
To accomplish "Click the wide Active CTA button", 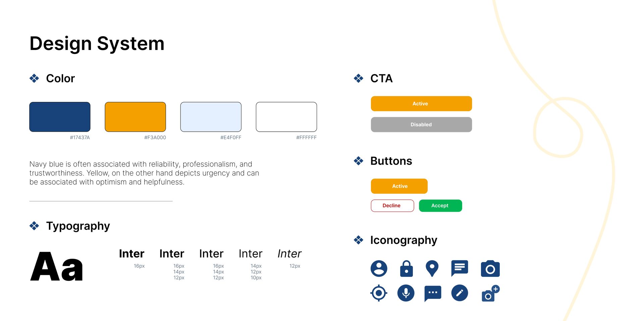I will [x=421, y=104].
